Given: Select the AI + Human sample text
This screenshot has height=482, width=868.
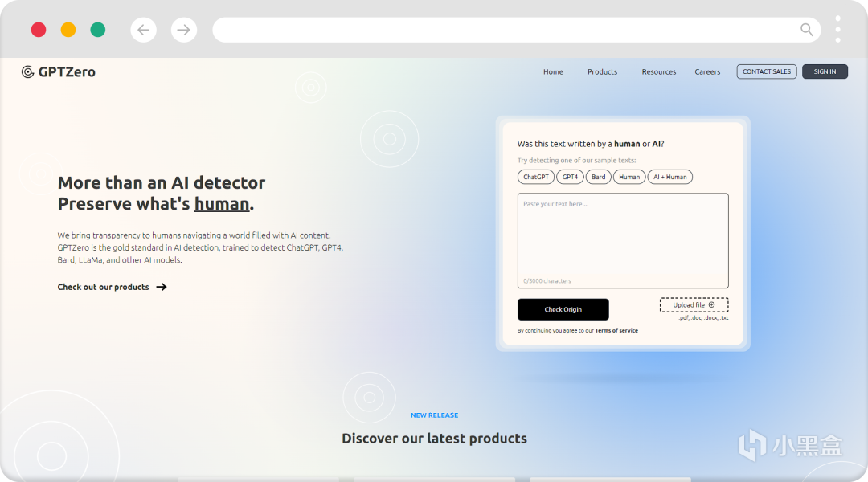Looking at the screenshot, I should (669, 177).
